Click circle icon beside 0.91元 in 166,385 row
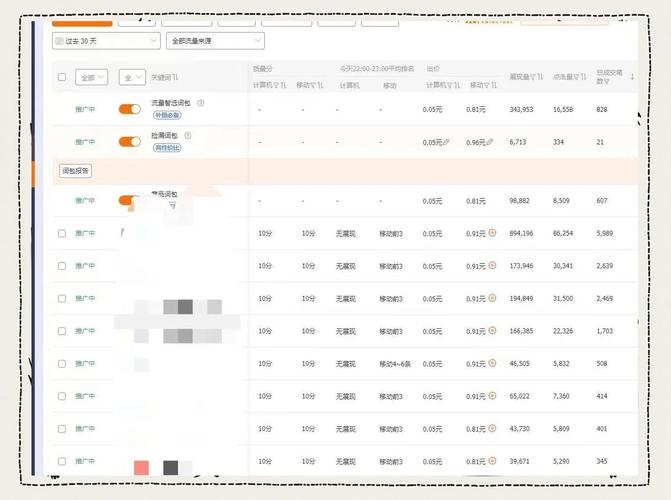The width and height of the screenshot is (671, 500). point(492,330)
